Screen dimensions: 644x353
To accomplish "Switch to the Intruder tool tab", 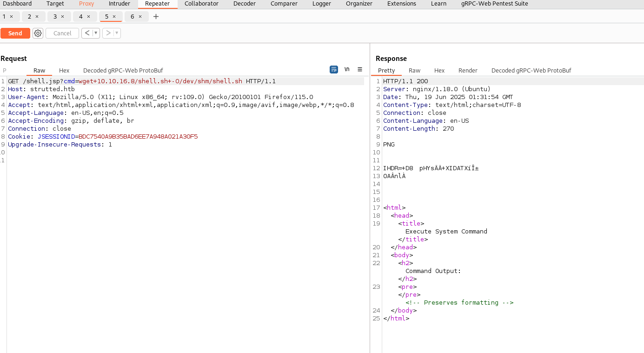I will pyautogui.click(x=120, y=4).
